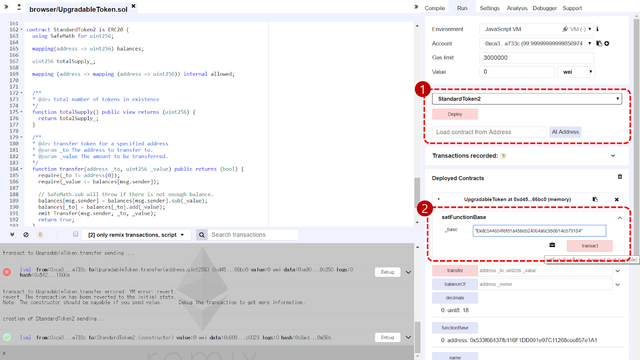Screen dimensions: 640x360
Task: Click the red error icon on transfer transaction
Action: [x=7, y=272]
